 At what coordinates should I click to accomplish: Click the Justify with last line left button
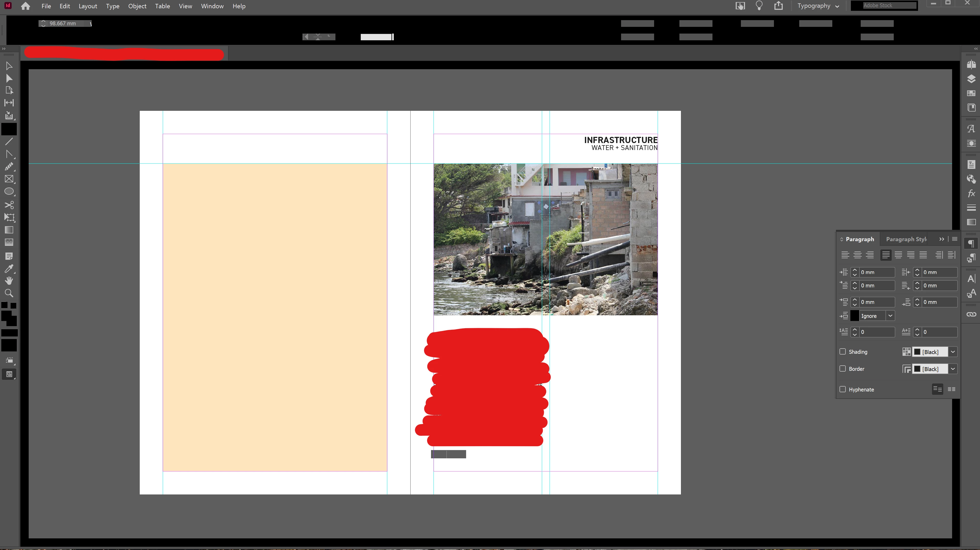(886, 255)
